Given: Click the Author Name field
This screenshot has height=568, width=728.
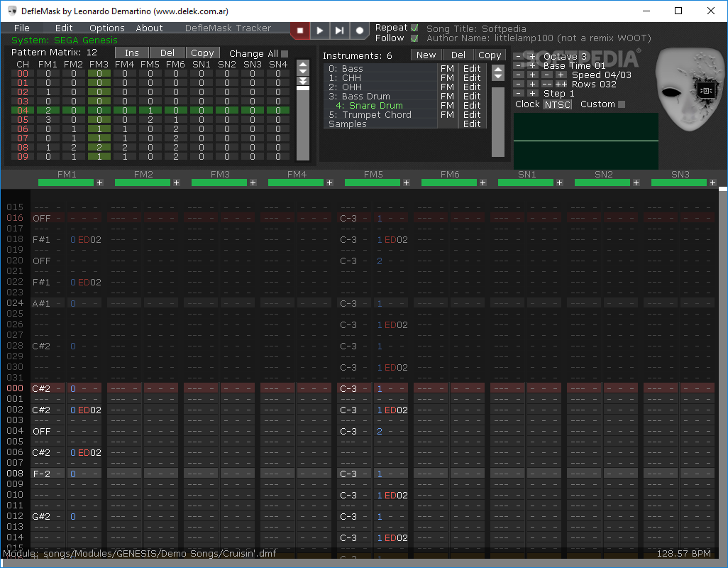Looking at the screenshot, I should (539, 38).
